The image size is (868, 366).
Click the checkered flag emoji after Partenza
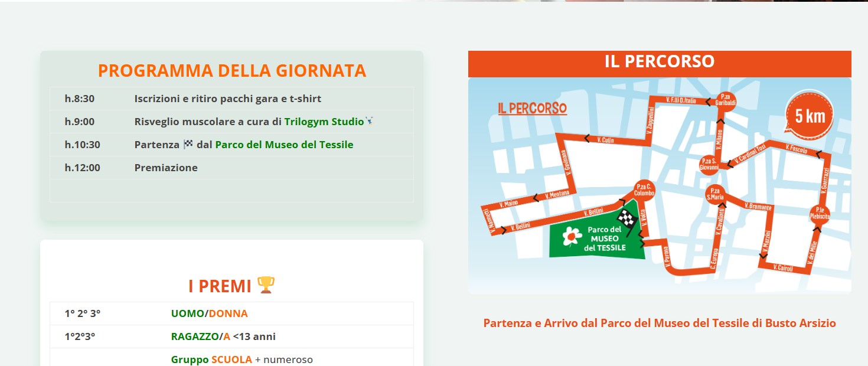point(188,145)
